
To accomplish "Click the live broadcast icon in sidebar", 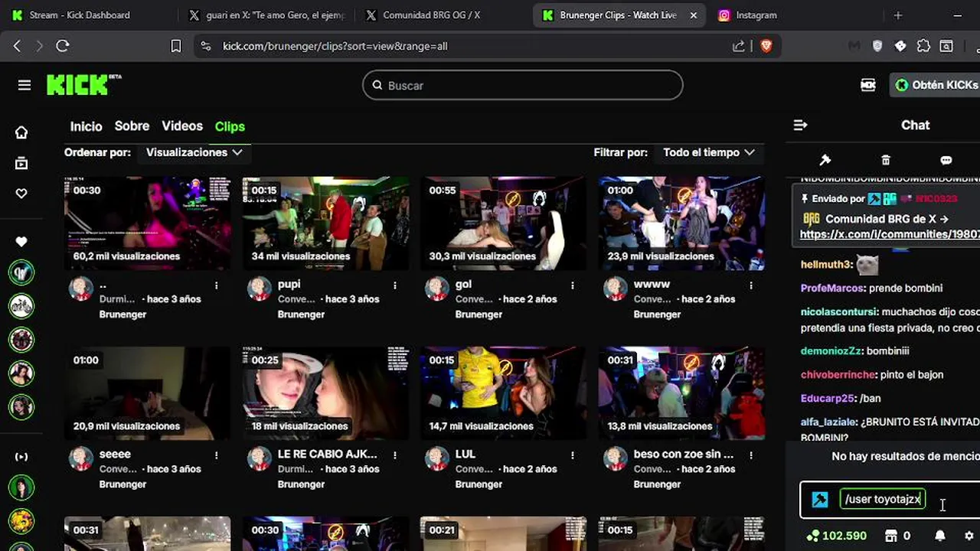I will pyautogui.click(x=21, y=457).
